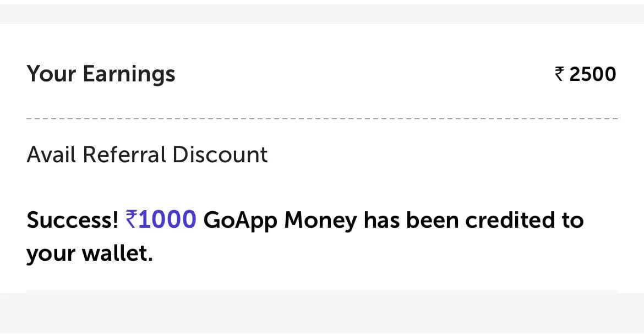
Task: Click the number 2500
Action: click(593, 74)
